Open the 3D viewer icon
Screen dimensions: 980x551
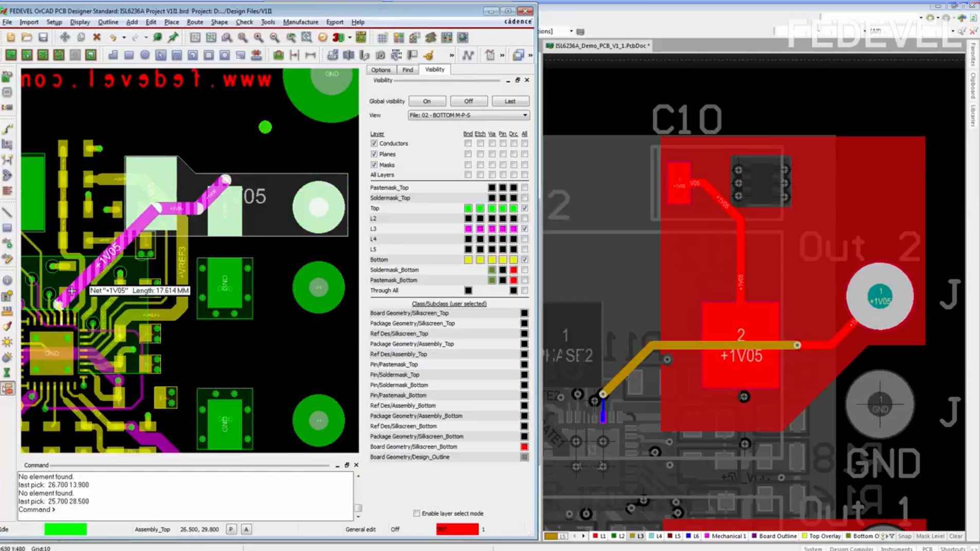(338, 38)
